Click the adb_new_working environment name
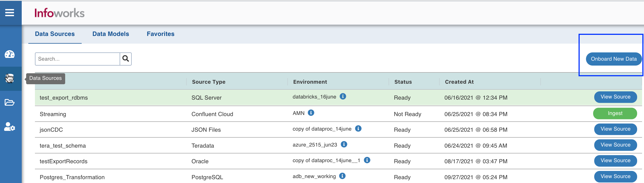 314,176
